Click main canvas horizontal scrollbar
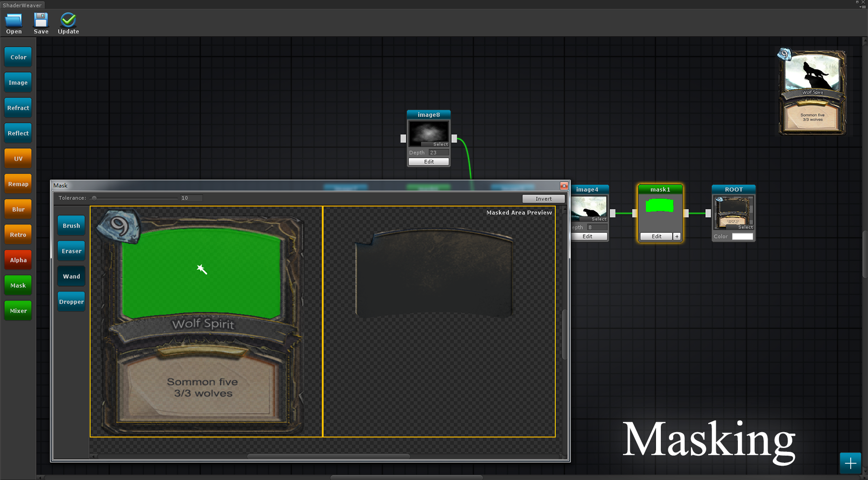The height and width of the screenshot is (480, 868). (x=406, y=477)
